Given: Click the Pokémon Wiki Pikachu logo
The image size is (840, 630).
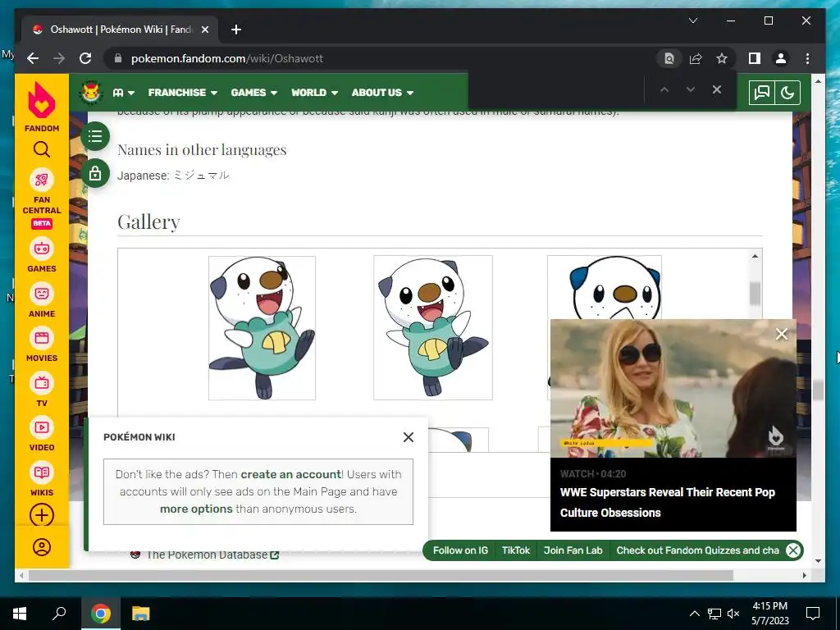Looking at the screenshot, I should coord(91,92).
